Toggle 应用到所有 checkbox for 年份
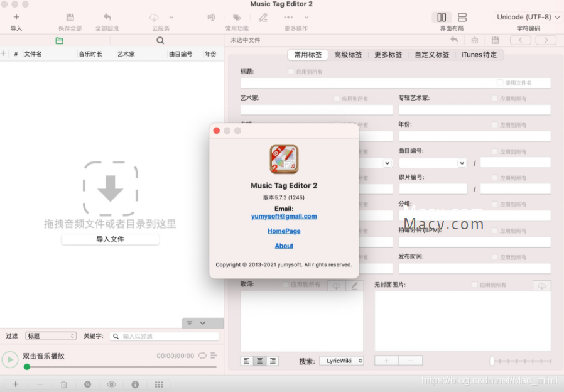This screenshot has height=392, width=564. pyautogui.click(x=495, y=125)
